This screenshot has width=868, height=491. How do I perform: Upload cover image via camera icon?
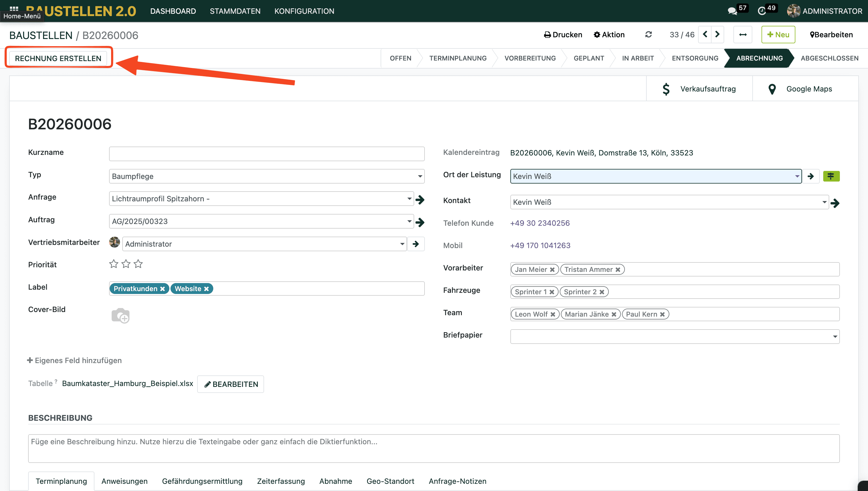click(x=120, y=316)
